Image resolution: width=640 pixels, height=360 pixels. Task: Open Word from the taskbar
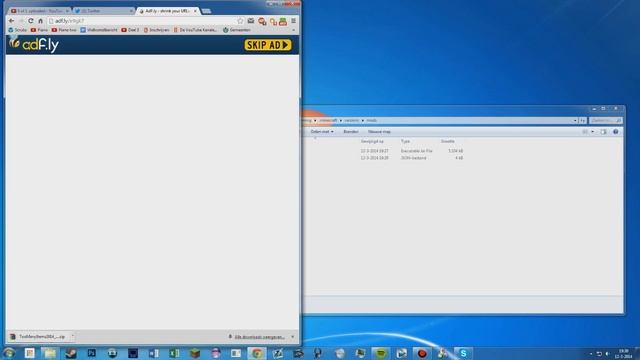pyautogui.click(x=154, y=353)
